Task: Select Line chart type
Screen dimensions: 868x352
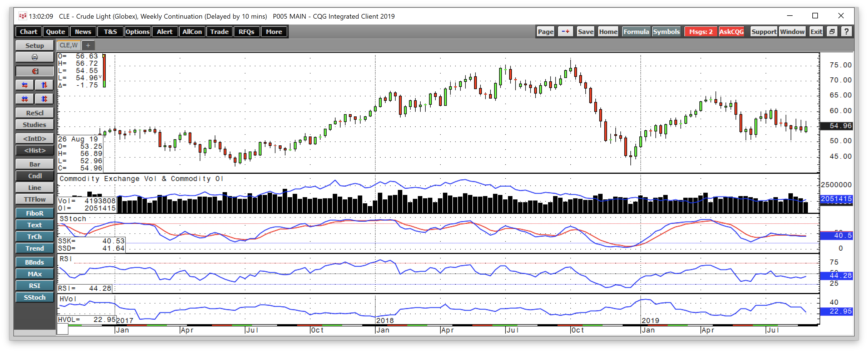Action: 35,187
